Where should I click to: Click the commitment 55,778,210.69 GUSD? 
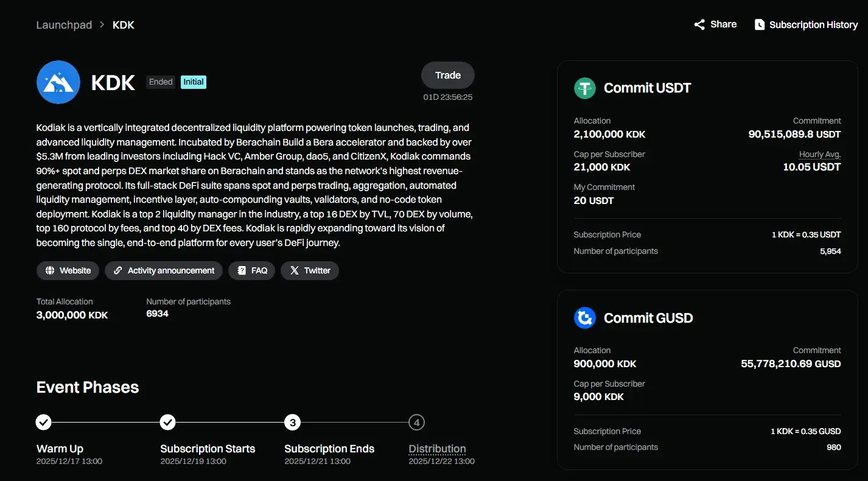coord(791,364)
